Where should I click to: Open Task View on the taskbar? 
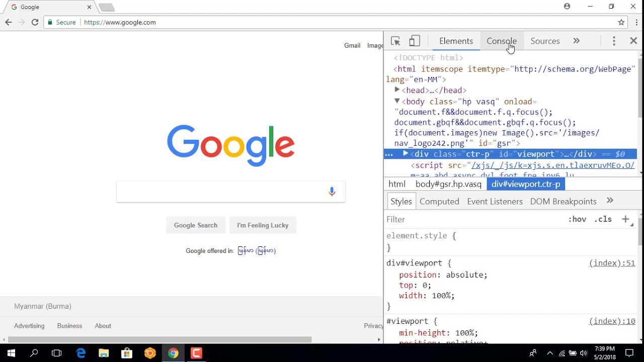(x=57, y=353)
